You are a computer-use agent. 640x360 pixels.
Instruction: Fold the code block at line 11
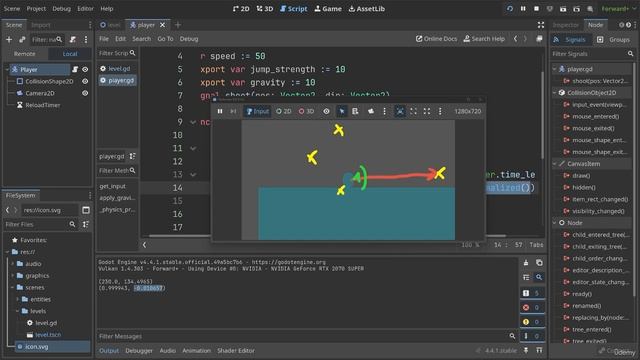(193, 149)
